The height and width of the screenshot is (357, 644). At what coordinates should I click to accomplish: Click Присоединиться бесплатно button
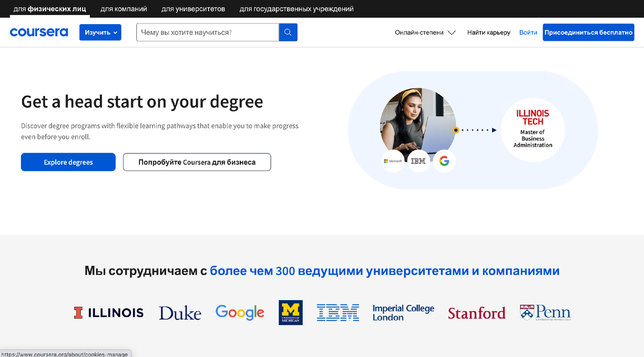pos(588,32)
